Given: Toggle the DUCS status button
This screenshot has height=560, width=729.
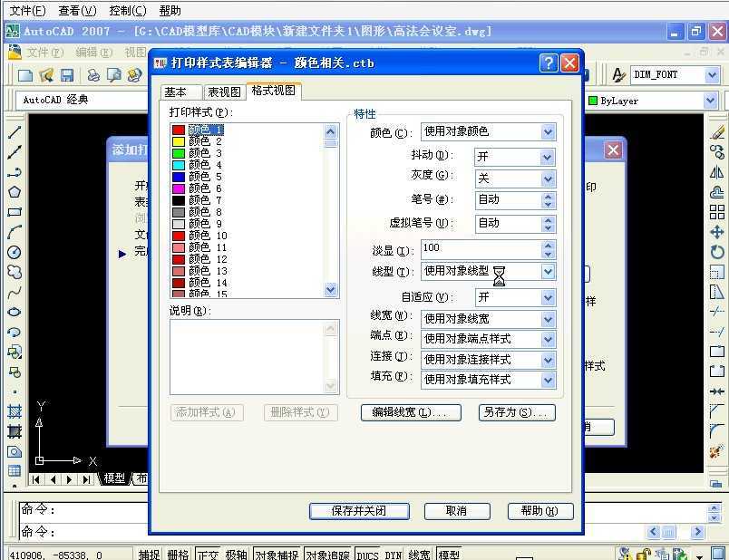Looking at the screenshot, I should (367, 555).
